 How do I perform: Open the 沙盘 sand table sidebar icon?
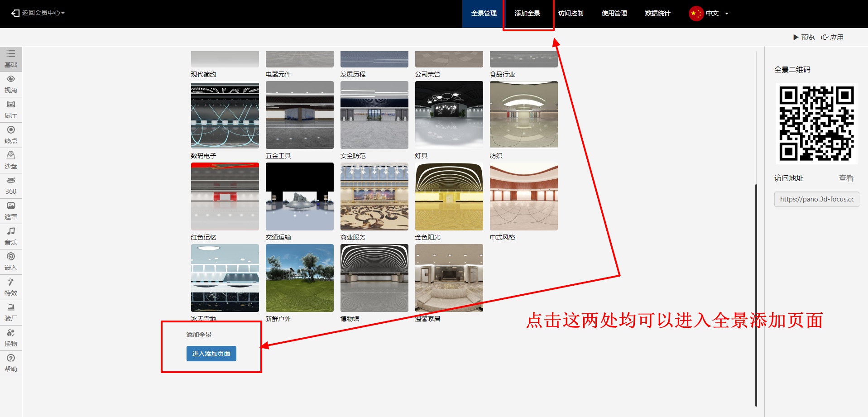coord(11,160)
